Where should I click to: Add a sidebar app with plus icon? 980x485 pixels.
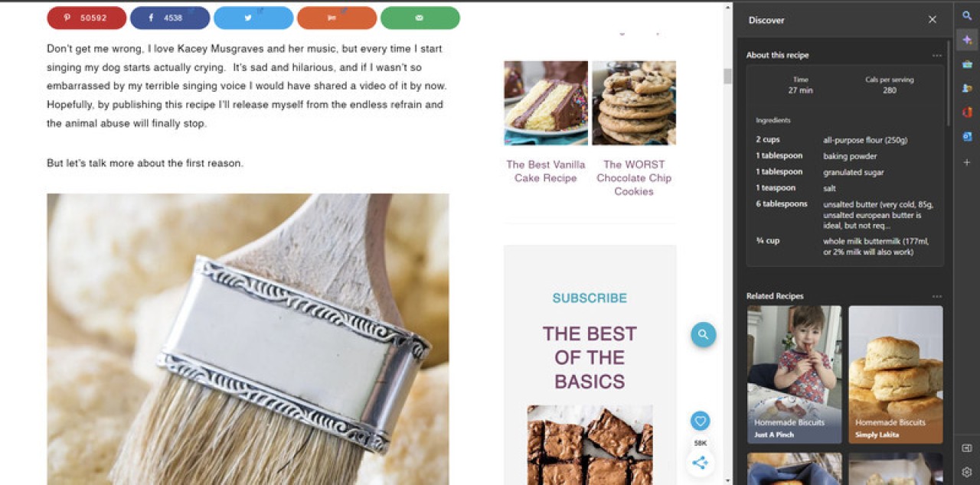(967, 162)
